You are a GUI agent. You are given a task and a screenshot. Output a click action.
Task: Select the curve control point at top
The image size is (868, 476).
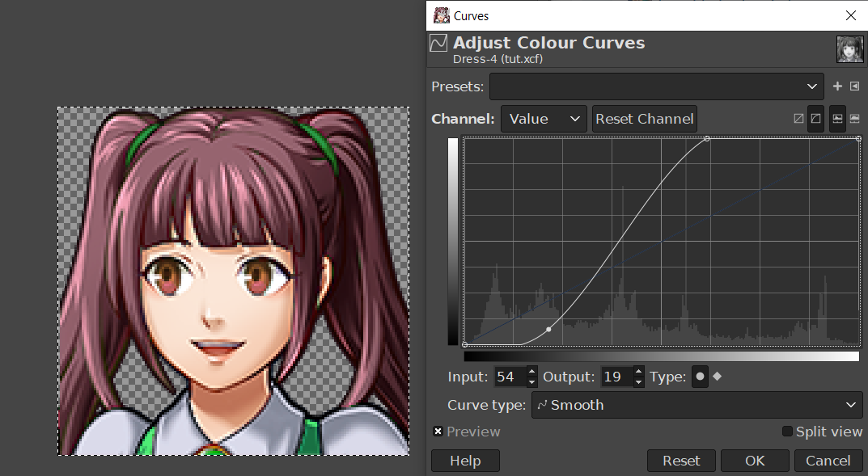tap(707, 138)
